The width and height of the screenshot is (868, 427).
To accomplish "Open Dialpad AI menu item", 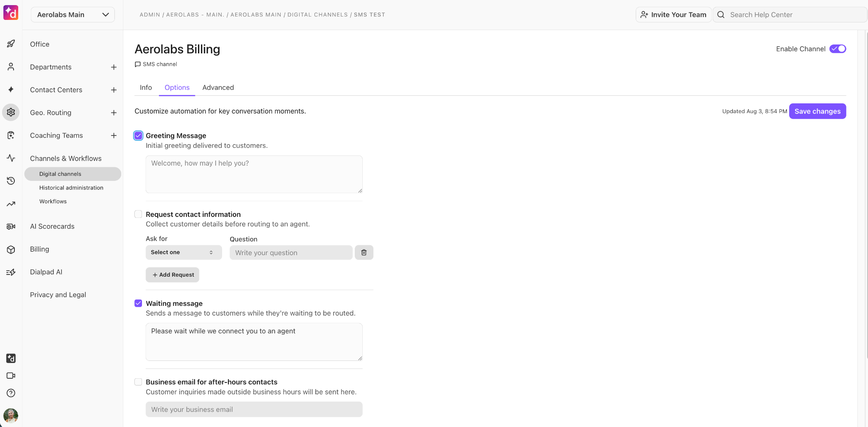I will point(46,272).
